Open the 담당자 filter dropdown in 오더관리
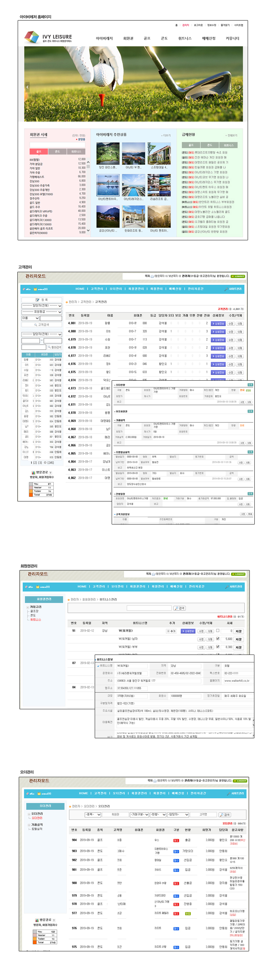Image resolution: width=265 pixels, height=980 pixels. click(x=178, y=815)
